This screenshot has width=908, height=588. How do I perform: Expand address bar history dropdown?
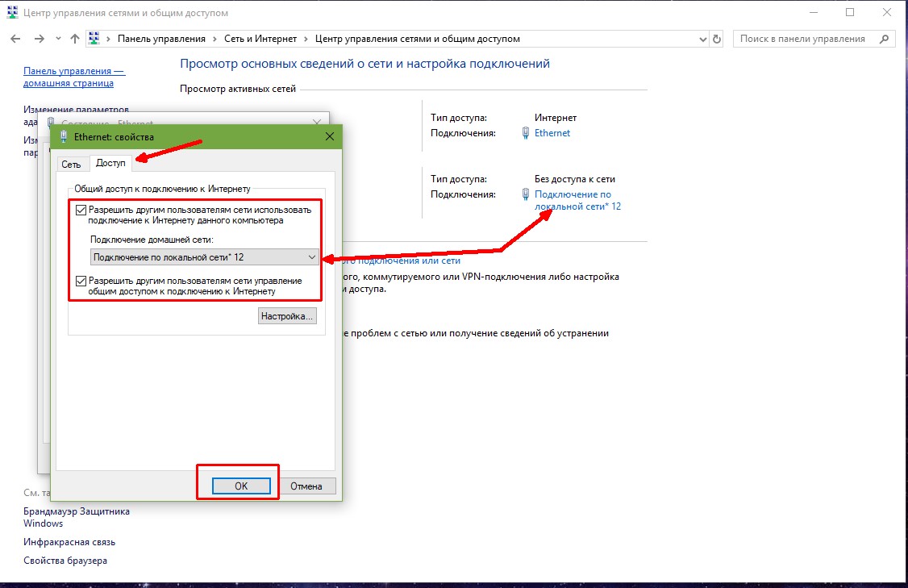click(702, 40)
